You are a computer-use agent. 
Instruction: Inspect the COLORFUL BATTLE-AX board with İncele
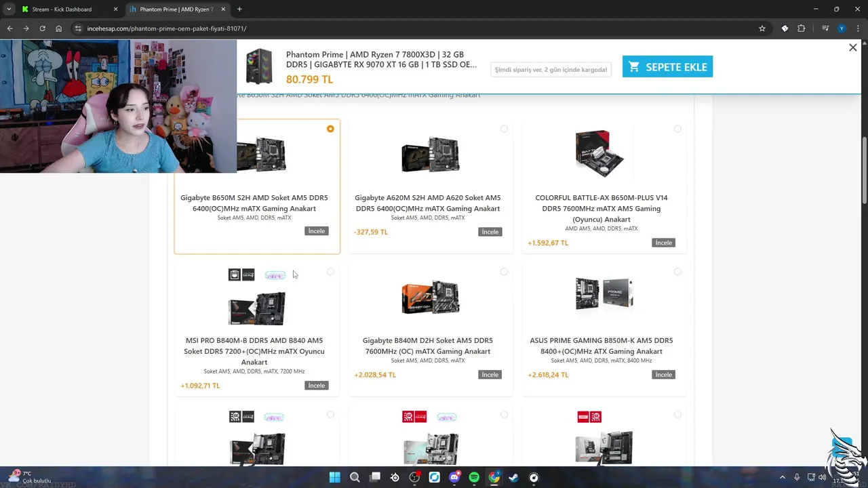[x=664, y=243]
